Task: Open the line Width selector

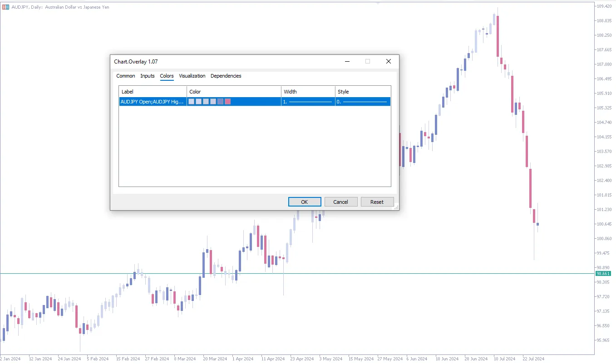Action: pyautogui.click(x=308, y=101)
